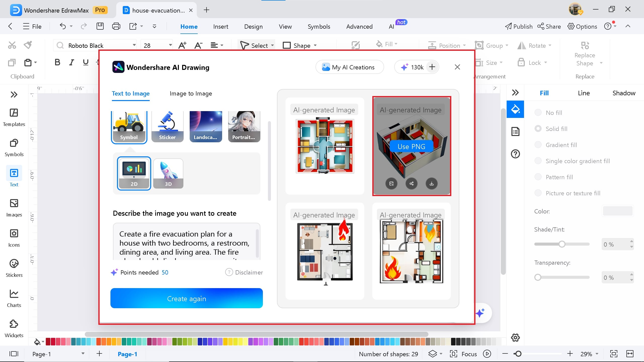Decrease font size with A- icon

pyautogui.click(x=198, y=46)
